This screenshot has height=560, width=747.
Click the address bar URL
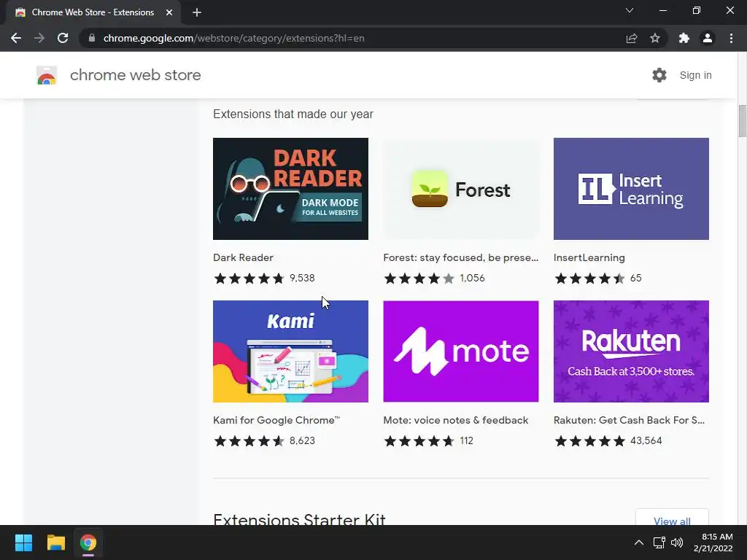233,38
